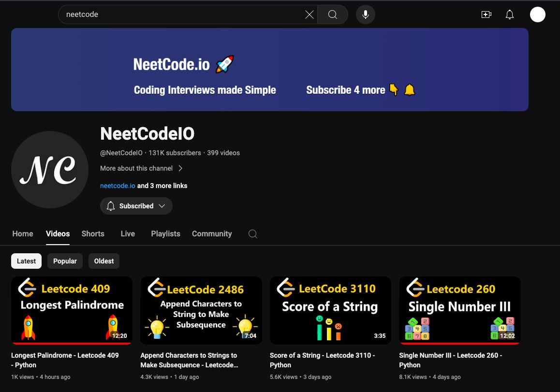Click the magnifier search button

333,15
